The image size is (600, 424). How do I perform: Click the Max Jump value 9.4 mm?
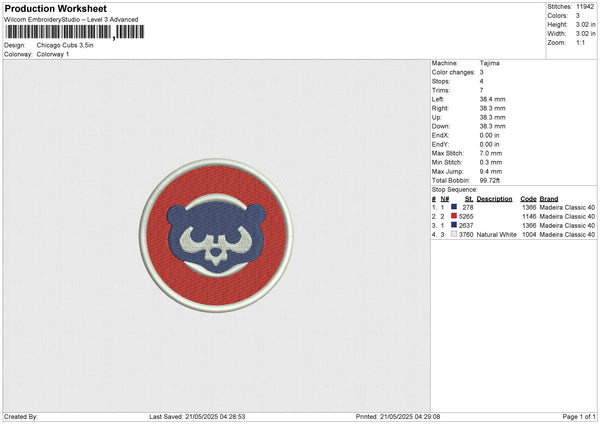pos(491,171)
